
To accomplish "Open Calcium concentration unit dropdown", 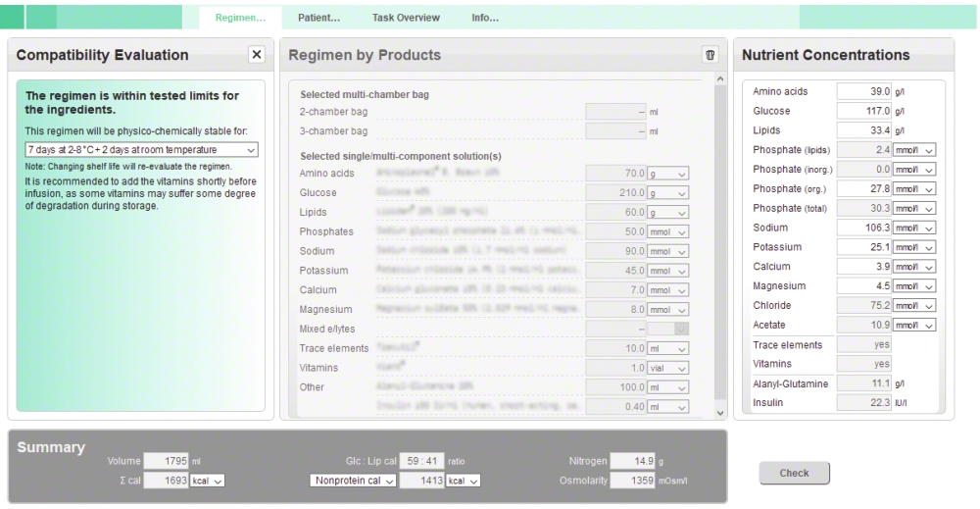I will (913, 267).
